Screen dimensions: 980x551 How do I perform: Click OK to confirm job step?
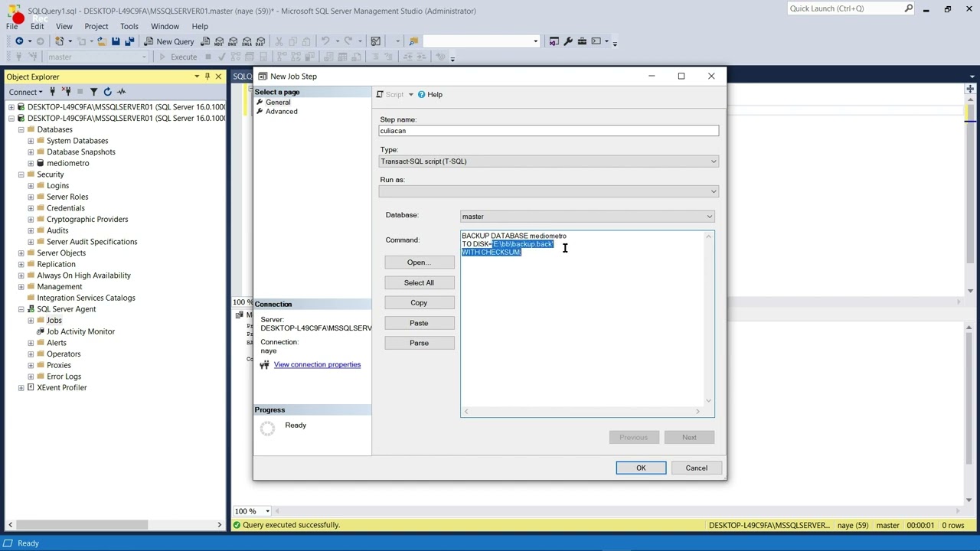pos(641,468)
